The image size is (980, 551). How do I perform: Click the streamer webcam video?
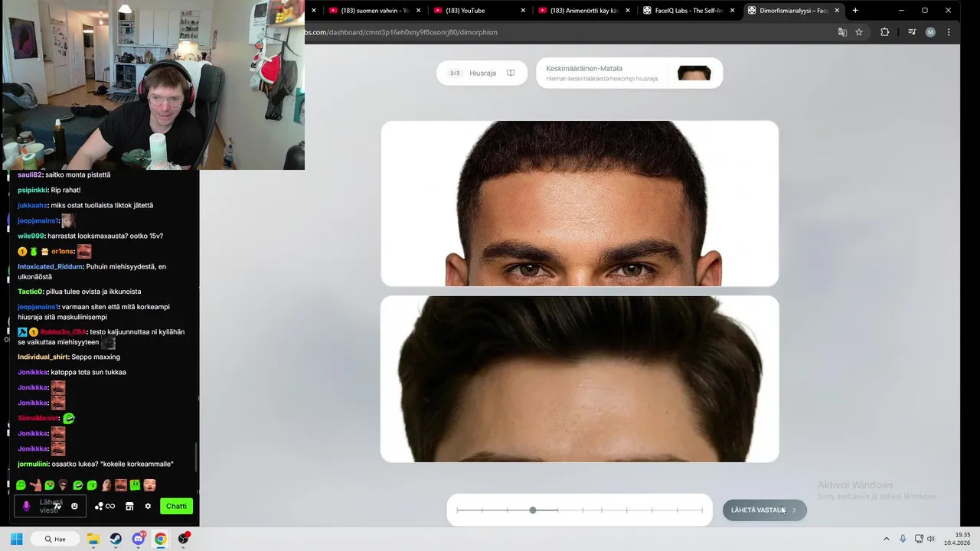[x=152, y=85]
